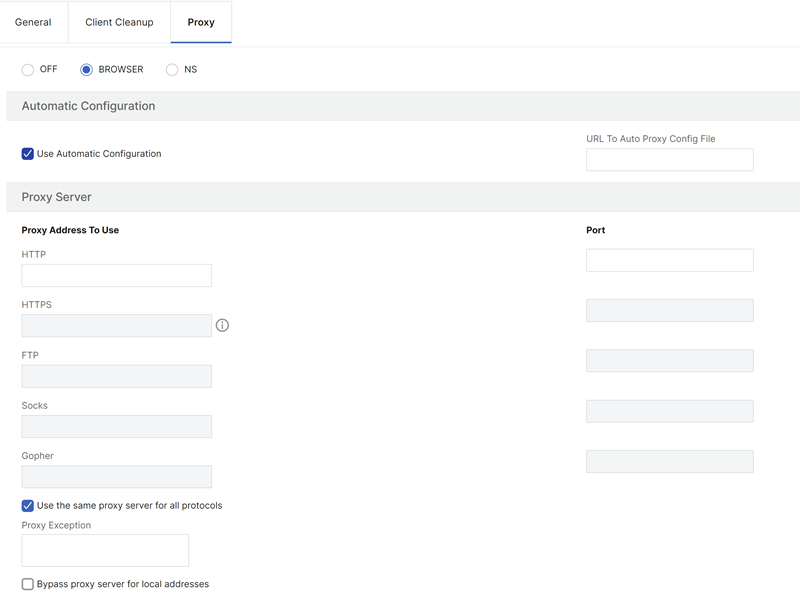800x596 pixels.
Task: Click the URL To Auto Proxy Config File field
Action: pyautogui.click(x=669, y=160)
